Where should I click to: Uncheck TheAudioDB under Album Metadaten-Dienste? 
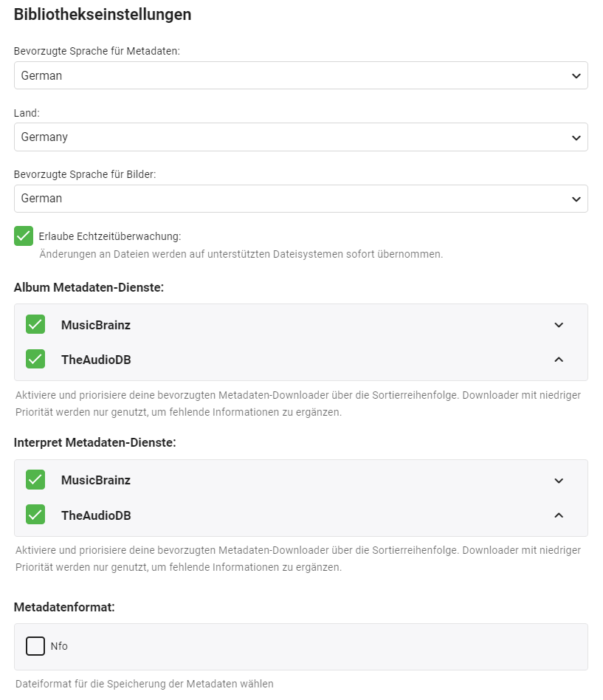coord(35,359)
